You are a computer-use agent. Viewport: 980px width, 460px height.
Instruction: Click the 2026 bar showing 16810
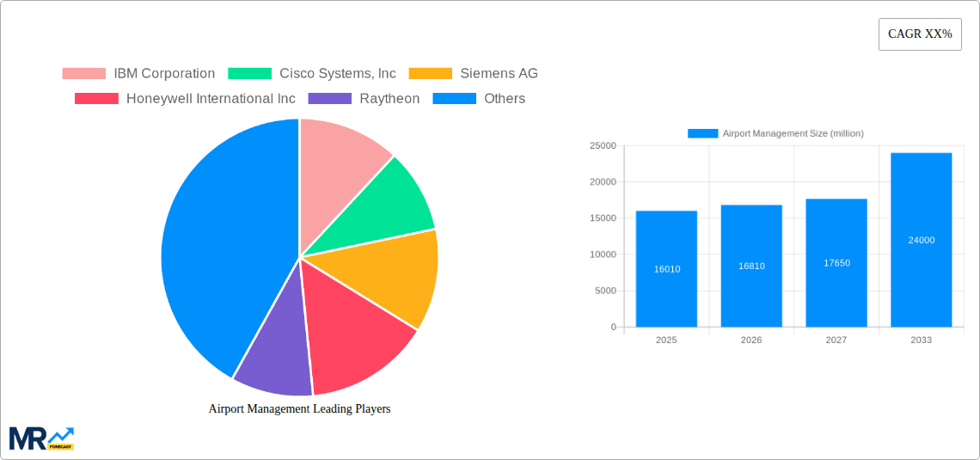tap(751, 266)
